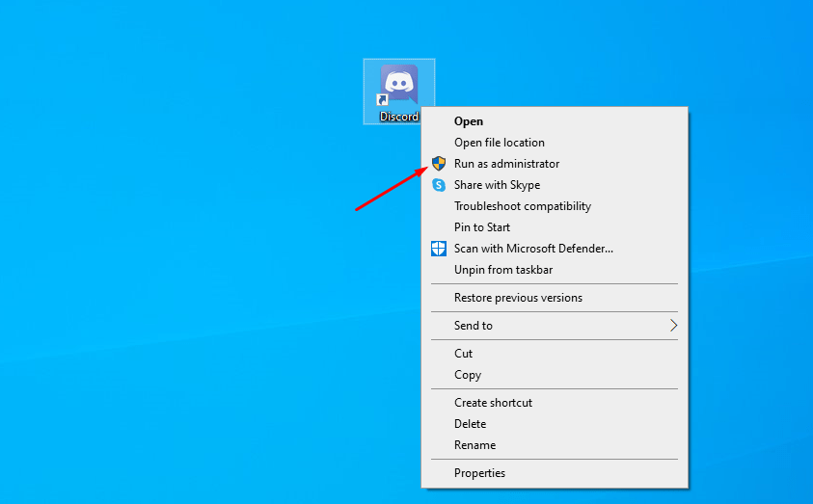Choose Copy from the context menu
The height and width of the screenshot is (504, 813).
[555, 375]
